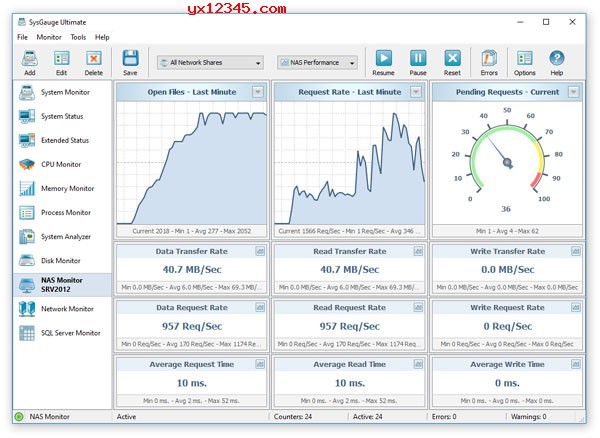Click the Active: 24 status entry

[x=367, y=417]
